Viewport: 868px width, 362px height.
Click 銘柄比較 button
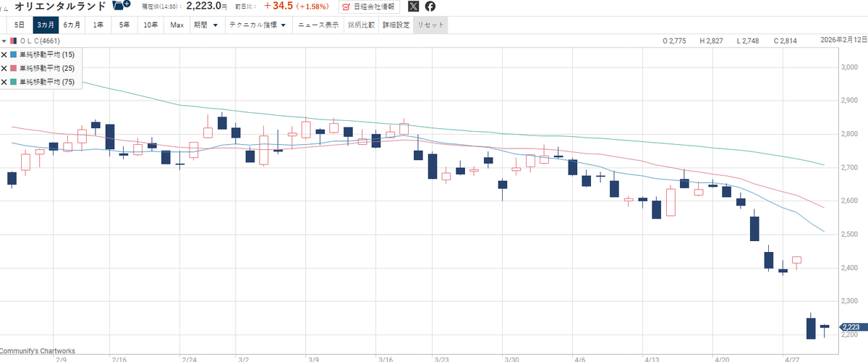[x=361, y=25]
